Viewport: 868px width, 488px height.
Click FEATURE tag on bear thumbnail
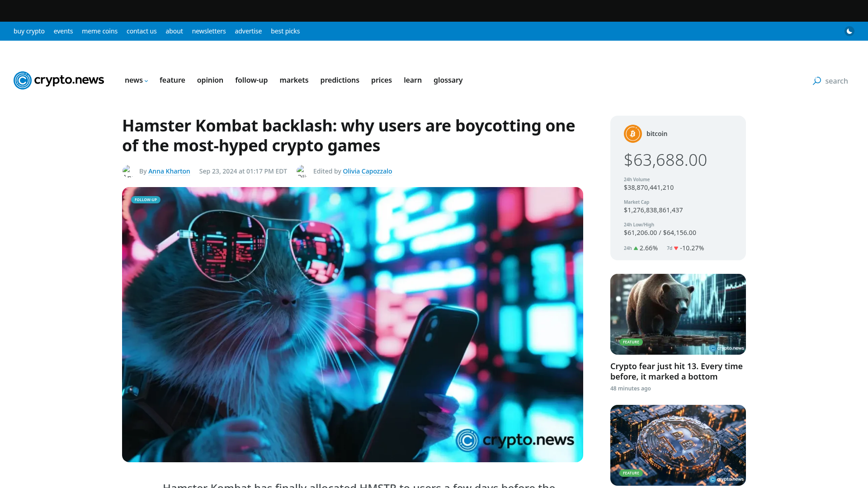tap(631, 342)
